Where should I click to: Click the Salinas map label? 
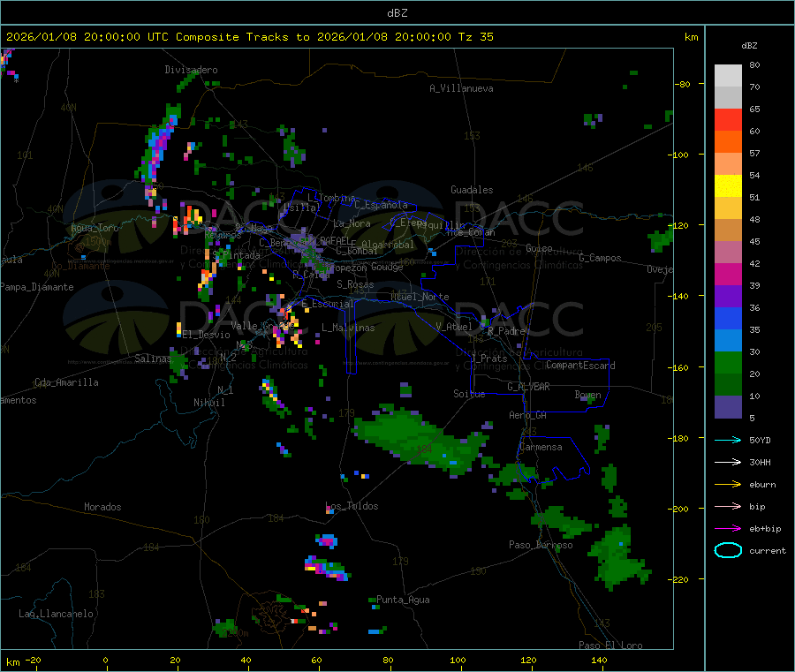pos(153,359)
